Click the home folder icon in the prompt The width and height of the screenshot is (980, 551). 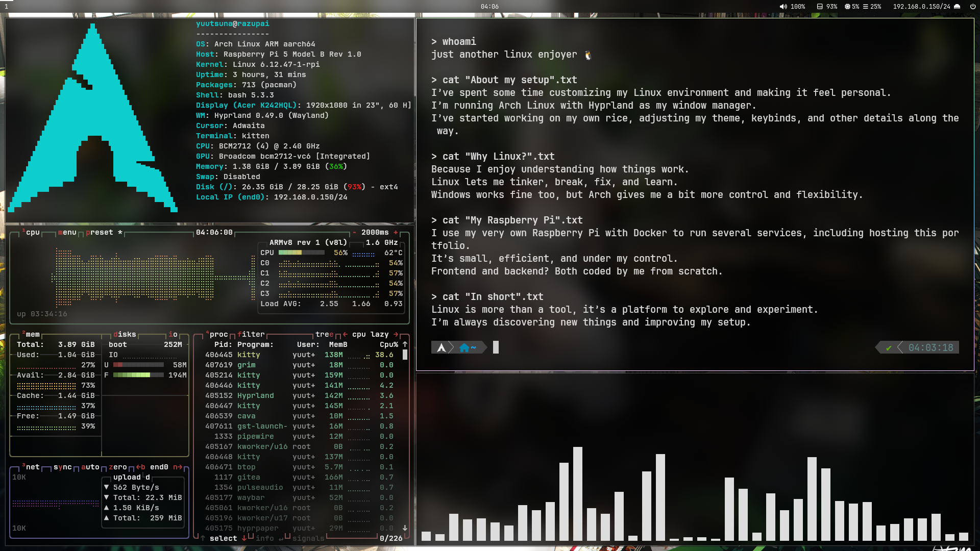pos(464,348)
